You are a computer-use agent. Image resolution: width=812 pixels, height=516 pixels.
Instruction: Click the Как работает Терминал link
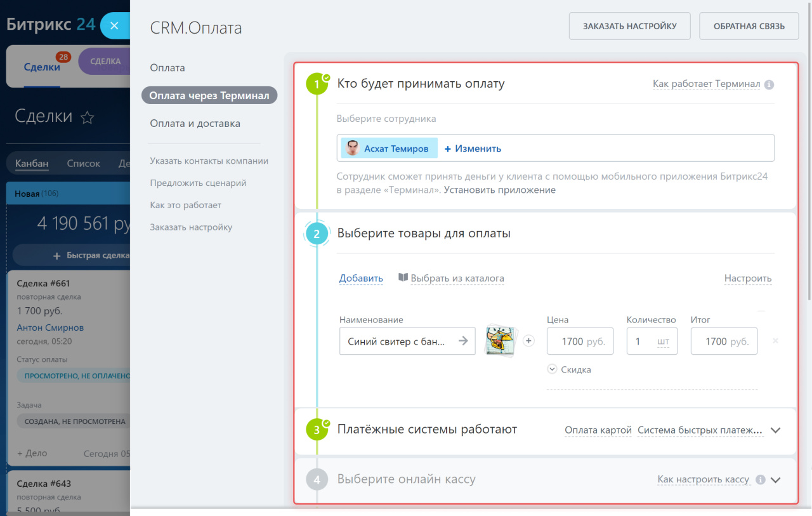[x=706, y=84]
